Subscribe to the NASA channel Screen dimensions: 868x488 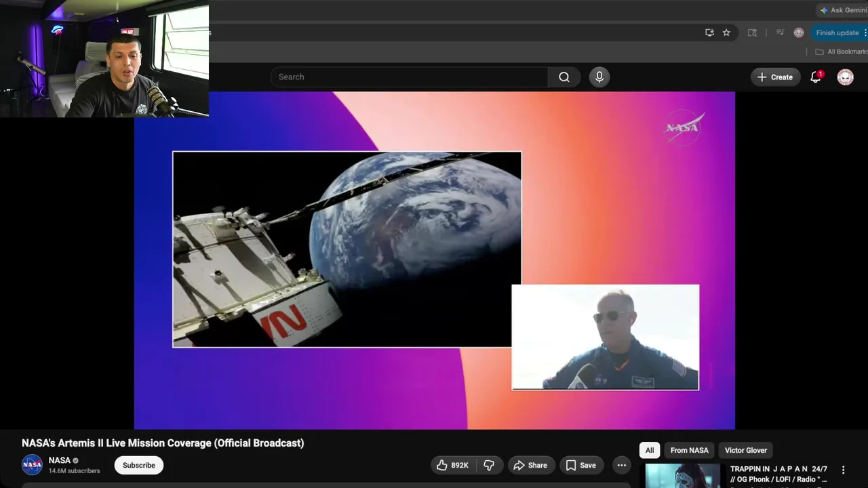pyautogui.click(x=139, y=465)
